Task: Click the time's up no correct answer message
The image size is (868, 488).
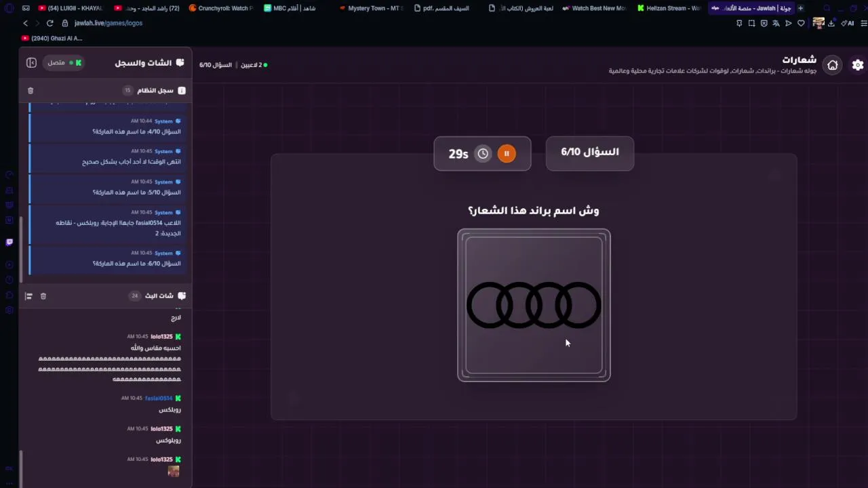Action: point(106,157)
